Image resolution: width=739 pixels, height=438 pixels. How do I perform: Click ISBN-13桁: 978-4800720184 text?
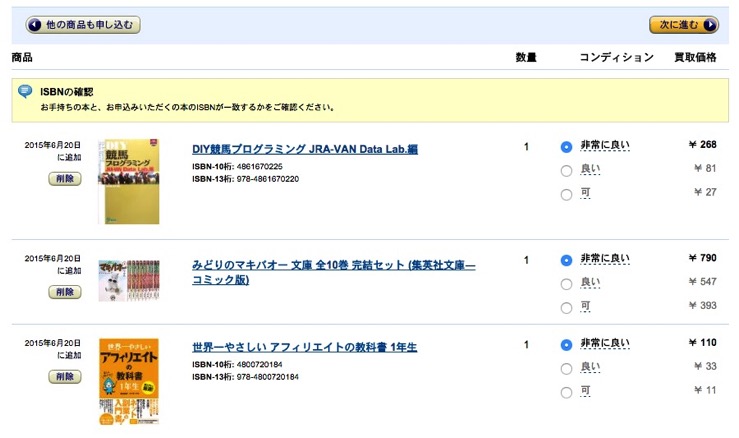coord(245,377)
